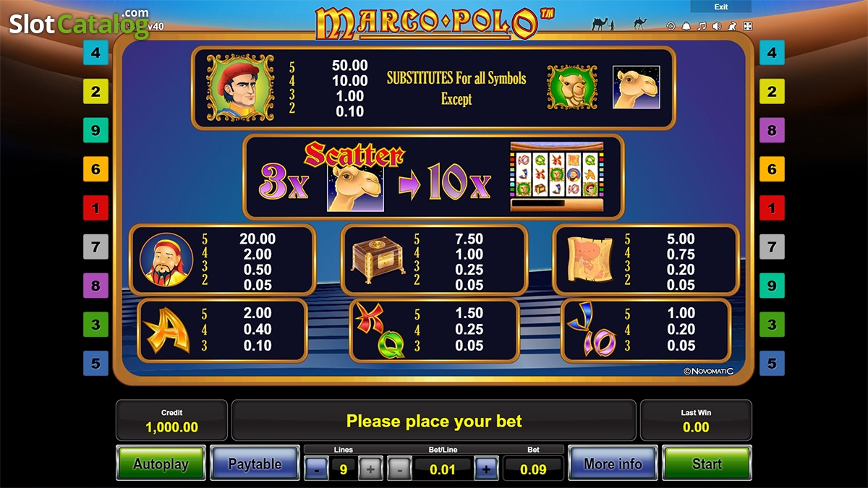Toggle the rabbit fast-play icon
The width and height of the screenshot is (868, 488).
(732, 27)
